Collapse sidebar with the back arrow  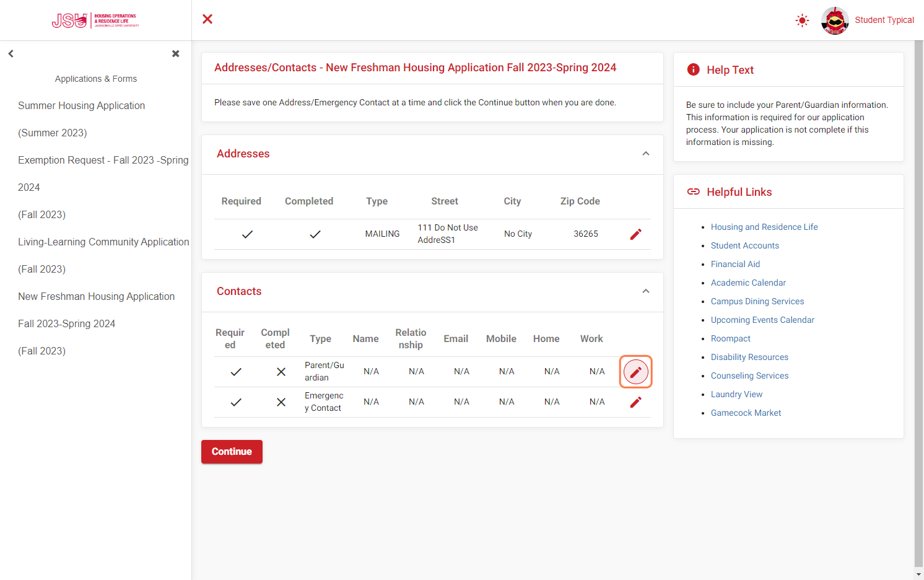[x=11, y=54]
